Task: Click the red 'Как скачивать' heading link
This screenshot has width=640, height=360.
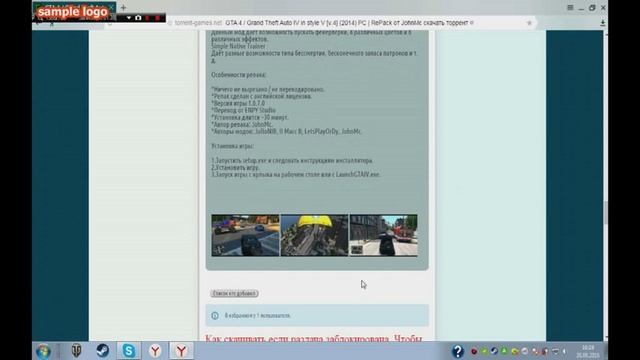Action: (x=313, y=338)
